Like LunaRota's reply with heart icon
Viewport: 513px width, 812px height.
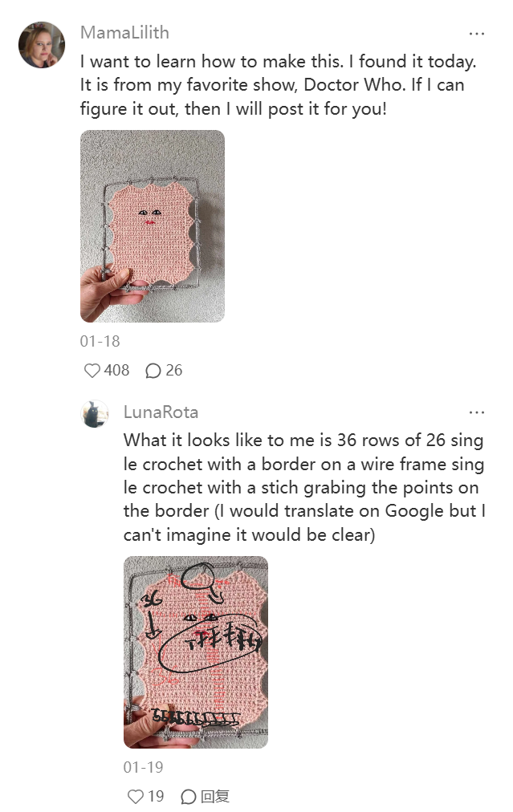(x=135, y=797)
